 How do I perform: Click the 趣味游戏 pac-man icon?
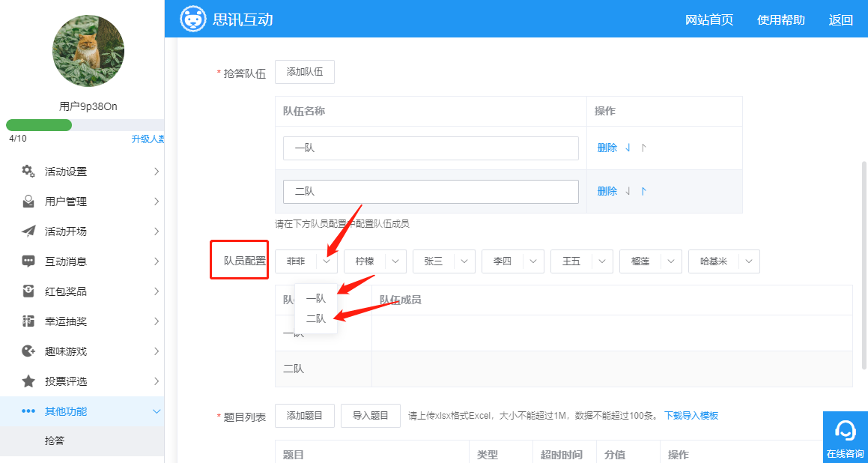click(x=28, y=351)
